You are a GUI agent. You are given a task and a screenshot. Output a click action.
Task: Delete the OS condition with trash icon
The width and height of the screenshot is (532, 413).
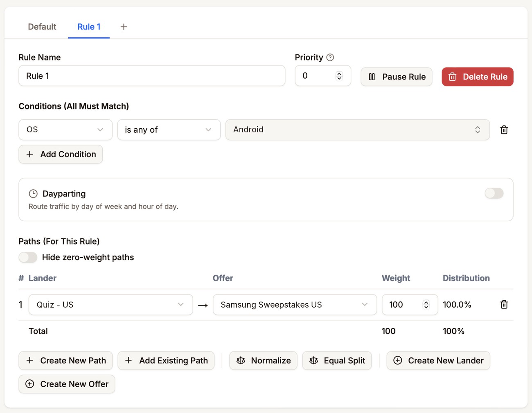pos(504,130)
